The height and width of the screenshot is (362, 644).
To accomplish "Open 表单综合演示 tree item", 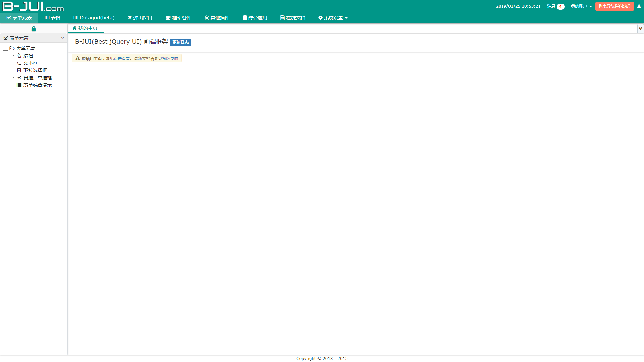I will (37, 85).
